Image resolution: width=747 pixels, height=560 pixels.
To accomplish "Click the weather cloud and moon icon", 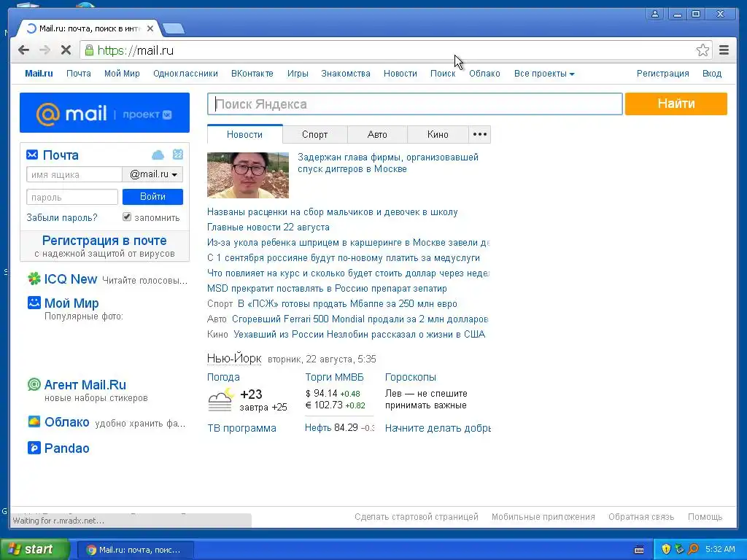I will tap(221, 400).
